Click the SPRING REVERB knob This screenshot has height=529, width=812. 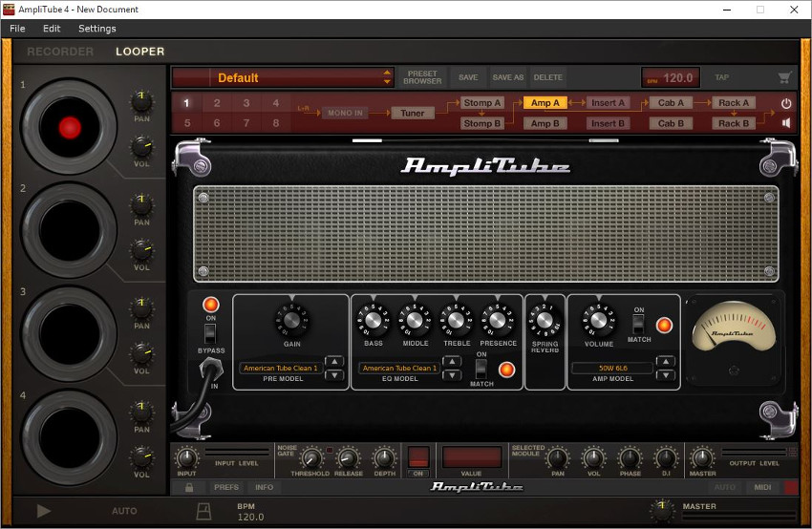[545, 321]
